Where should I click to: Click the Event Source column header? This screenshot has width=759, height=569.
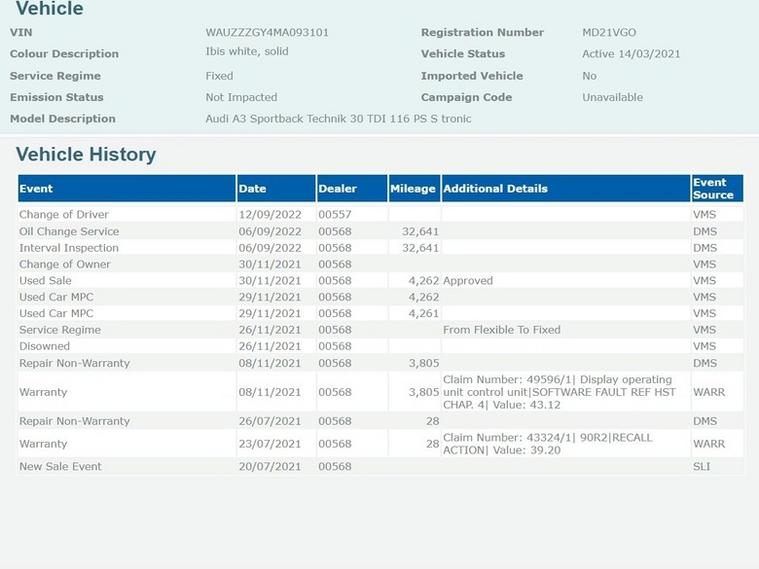pyautogui.click(x=714, y=188)
